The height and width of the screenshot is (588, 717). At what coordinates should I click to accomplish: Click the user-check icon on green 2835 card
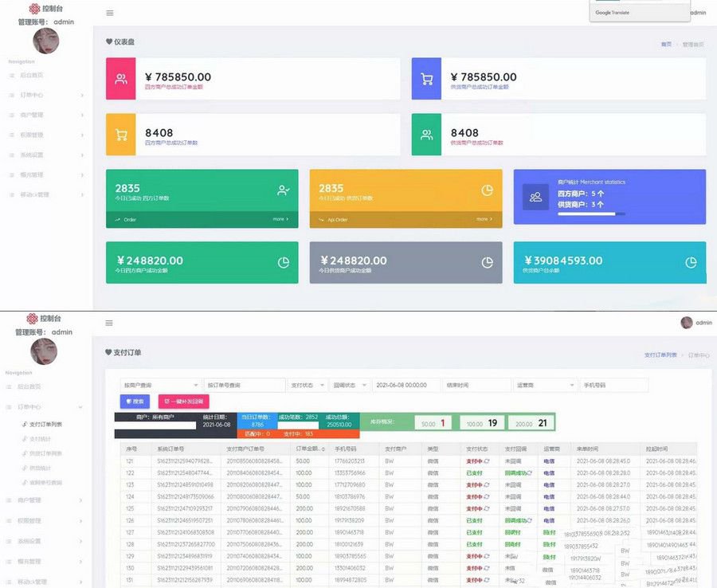[x=283, y=190]
